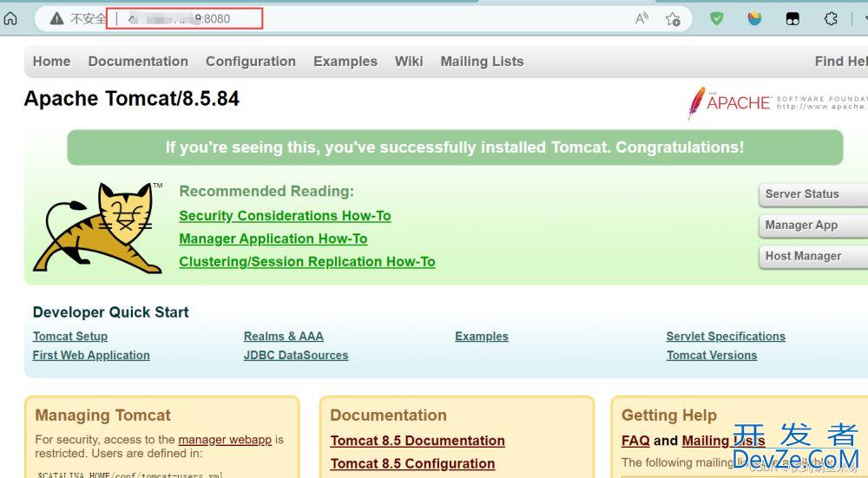Open Examples in the top navigation bar
Image resolution: width=868 pixels, height=478 pixels.
pyautogui.click(x=345, y=62)
